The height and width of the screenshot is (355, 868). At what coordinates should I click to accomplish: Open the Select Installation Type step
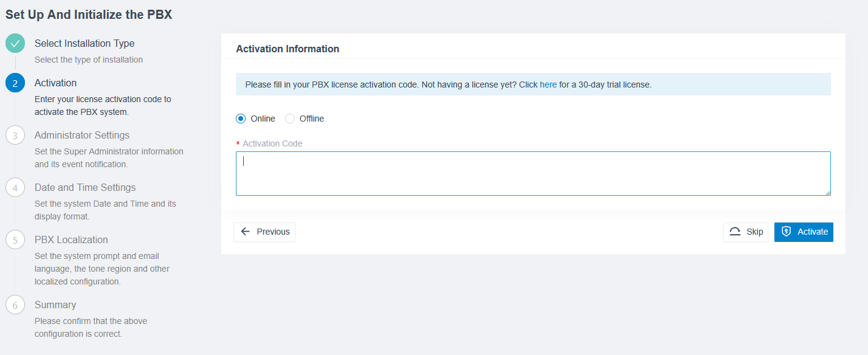pos(84,44)
